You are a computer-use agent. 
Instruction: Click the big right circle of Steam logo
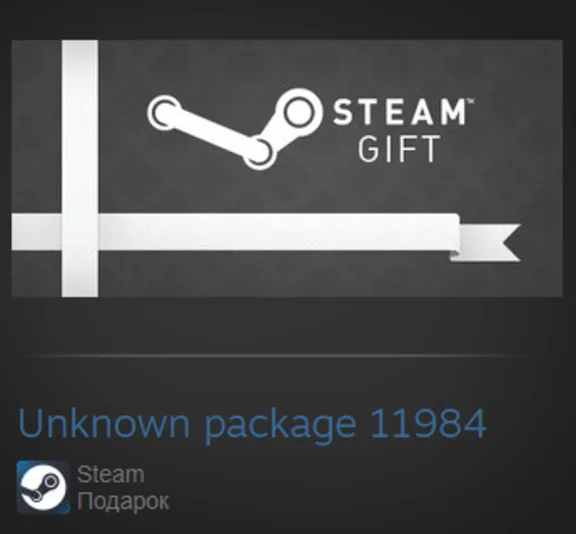coord(299,112)
